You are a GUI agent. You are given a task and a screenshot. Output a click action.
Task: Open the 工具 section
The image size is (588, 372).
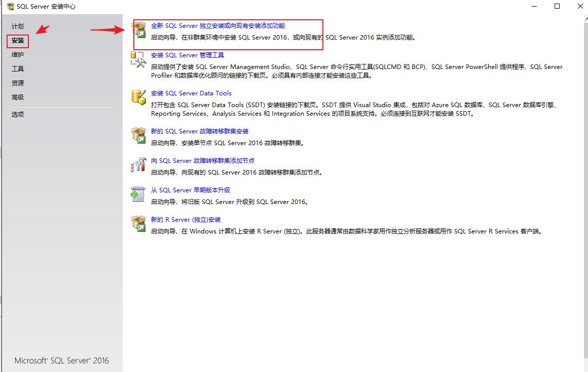17,69
